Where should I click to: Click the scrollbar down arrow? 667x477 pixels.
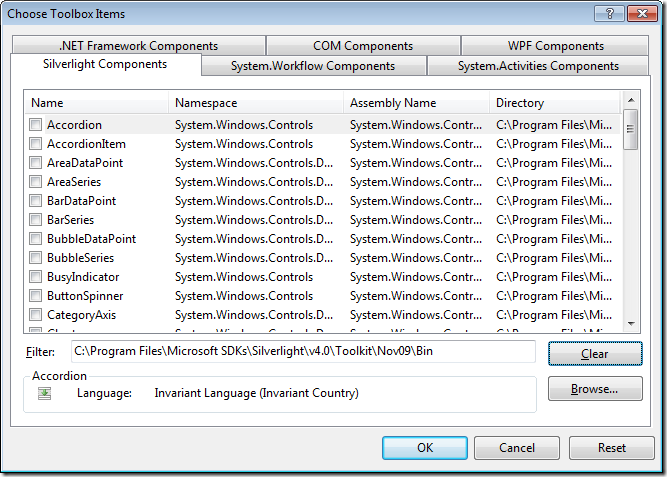pyautogui.click(x=631, y=324)
